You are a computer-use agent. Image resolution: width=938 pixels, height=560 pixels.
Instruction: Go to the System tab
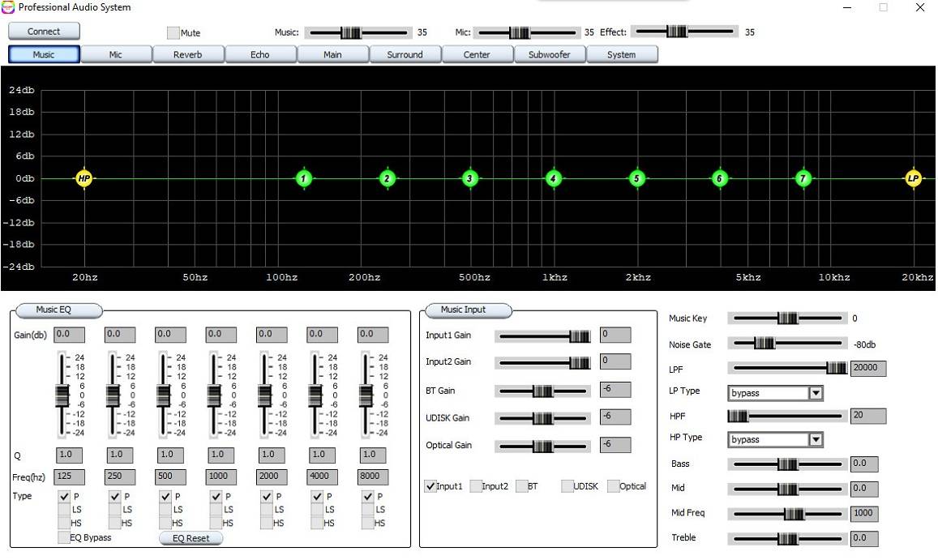click(622, 54)
